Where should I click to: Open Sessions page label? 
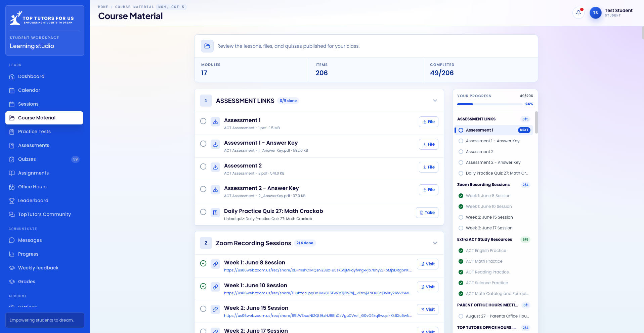coord(28,104)
